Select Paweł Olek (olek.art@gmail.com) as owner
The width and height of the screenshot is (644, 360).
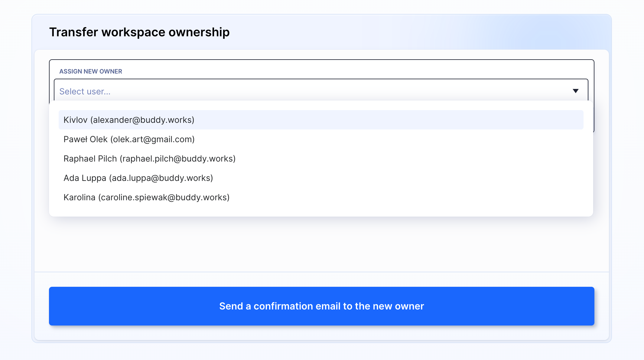pos(321,139)
